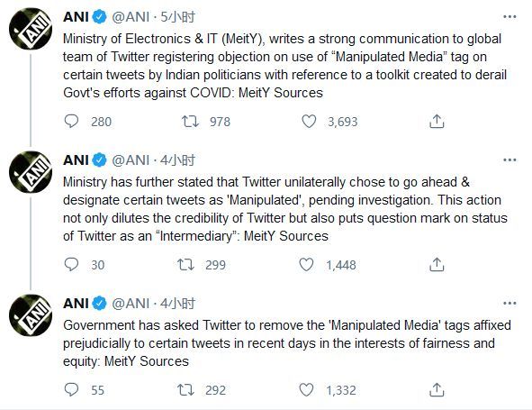Share the third tweet about fairness and equity
The width and height of the screenshot is (532, 410).
tap(437, 390)
